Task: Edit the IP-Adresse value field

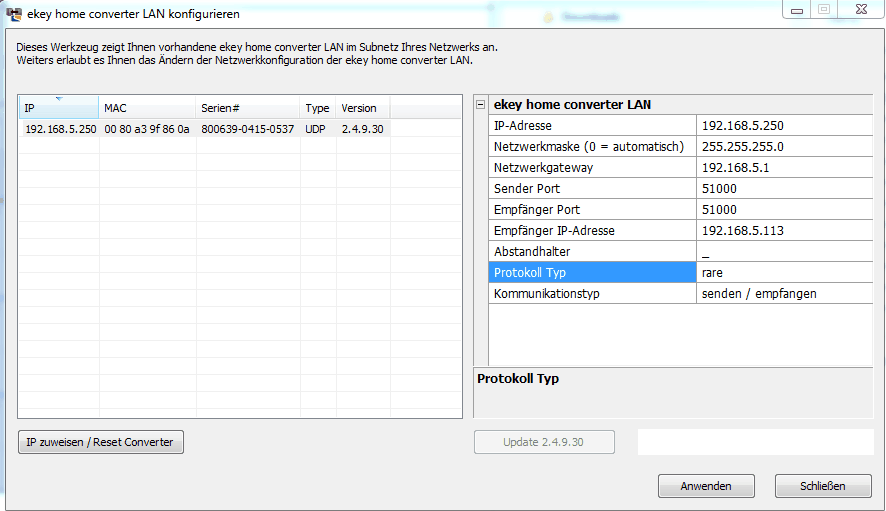Action: tap(783, 125)
